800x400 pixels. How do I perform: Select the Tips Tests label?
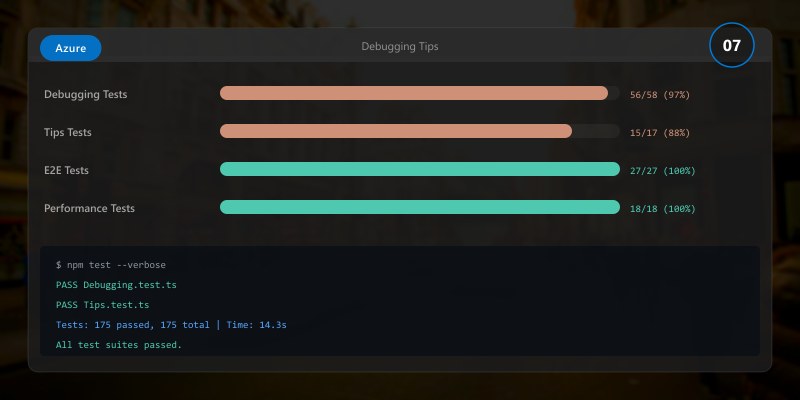click(67, 133)
